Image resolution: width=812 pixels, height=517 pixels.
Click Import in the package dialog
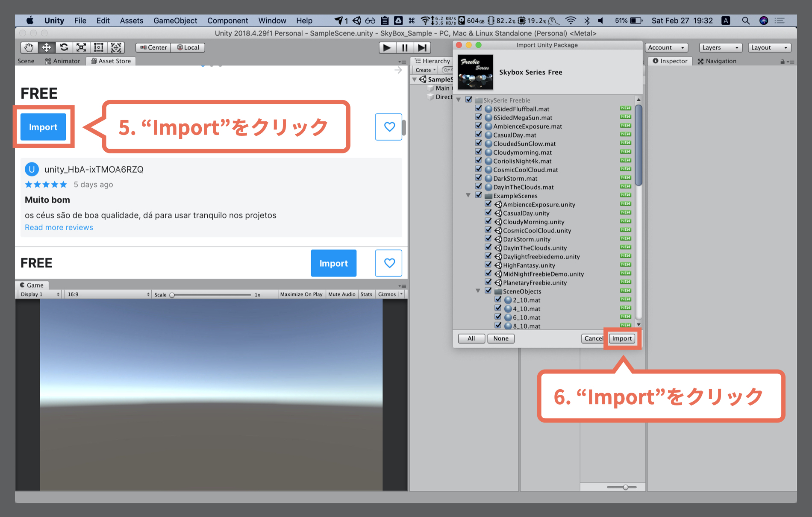point(622,338)
